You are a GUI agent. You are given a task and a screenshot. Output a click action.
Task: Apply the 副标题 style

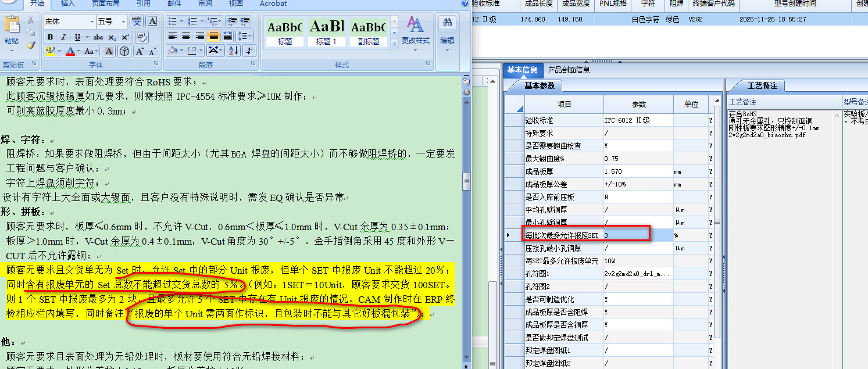369,33
